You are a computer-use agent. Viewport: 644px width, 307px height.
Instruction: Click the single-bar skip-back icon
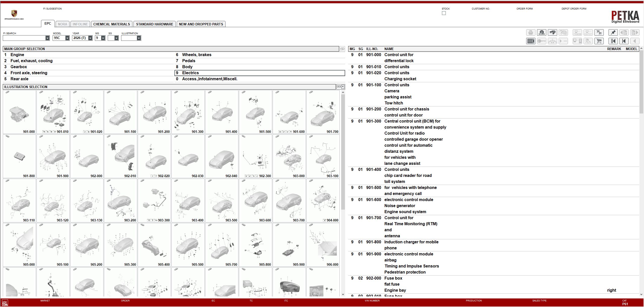click(x=624, y=41)
